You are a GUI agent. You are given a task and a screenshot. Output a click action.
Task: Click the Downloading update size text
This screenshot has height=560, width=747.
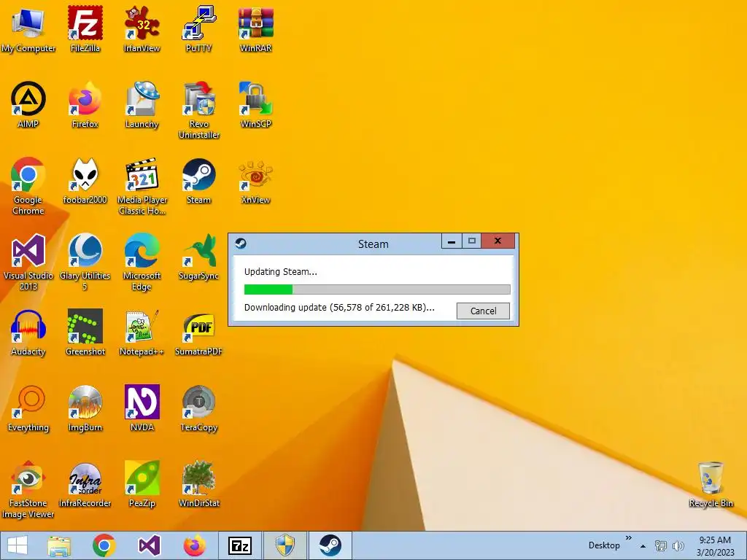pyautogui.click(x=339, y=308)
